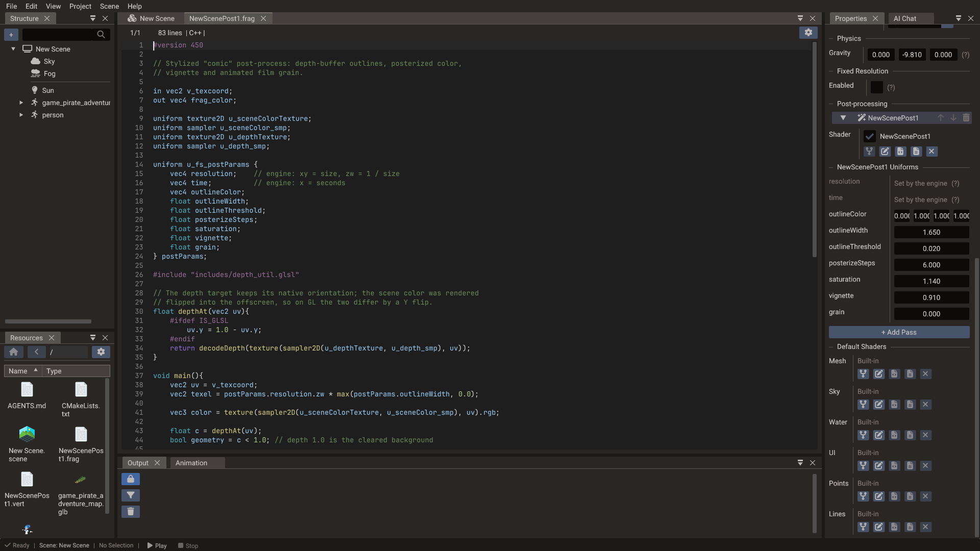980x551 pixels.
Task: Expand the person node
Action: [21, 115]
